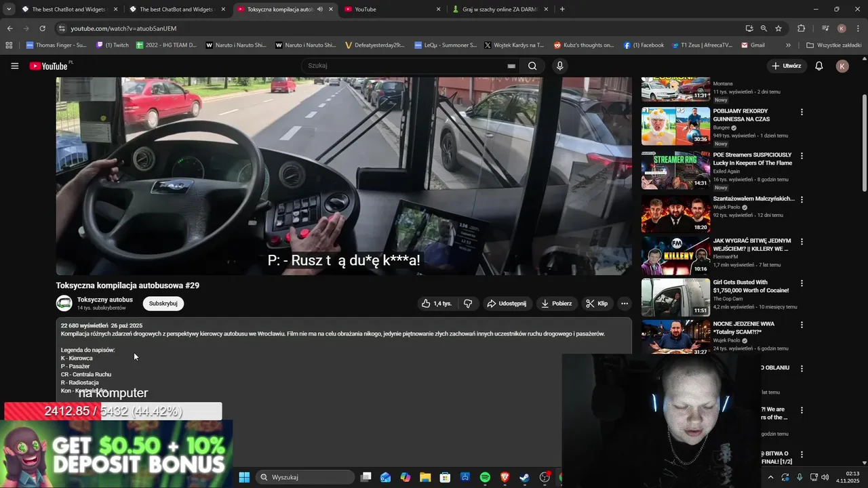
Task: Open options for NOCNE JEDZENIE WWA video
Action: coord(802,325)
